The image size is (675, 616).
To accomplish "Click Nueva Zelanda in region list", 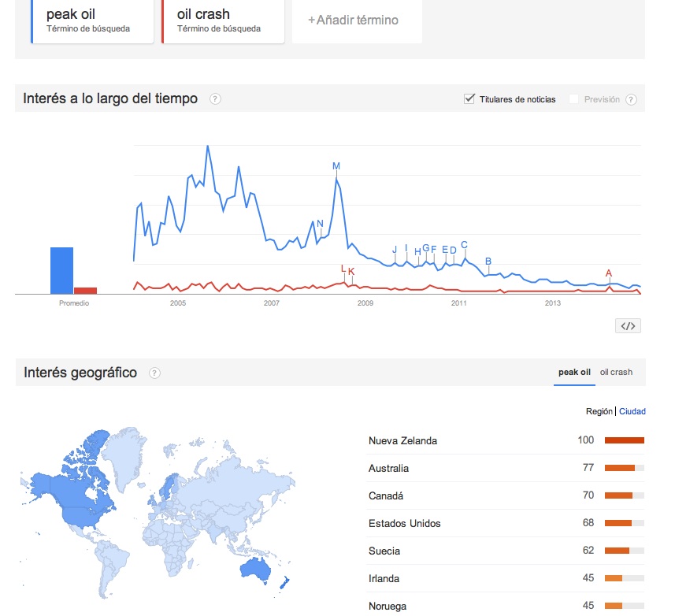I will (x=402, y=440).
